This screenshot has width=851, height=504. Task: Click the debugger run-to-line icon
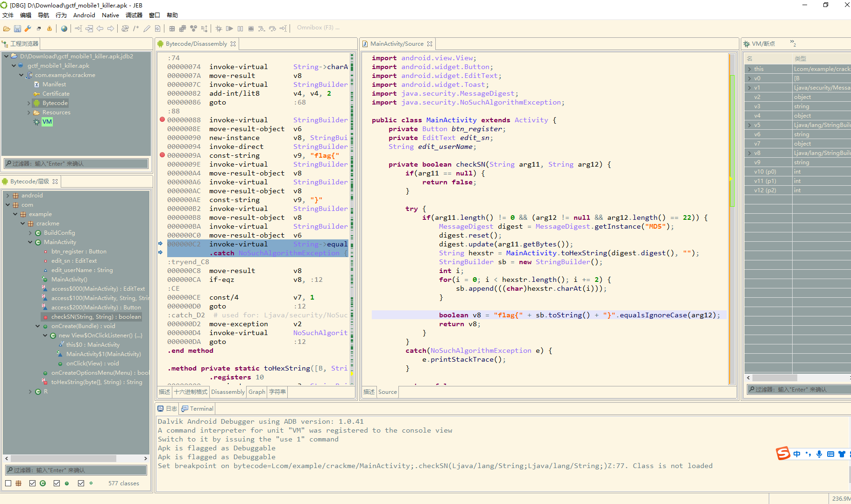pyautogui.click(x=283, y=28)
